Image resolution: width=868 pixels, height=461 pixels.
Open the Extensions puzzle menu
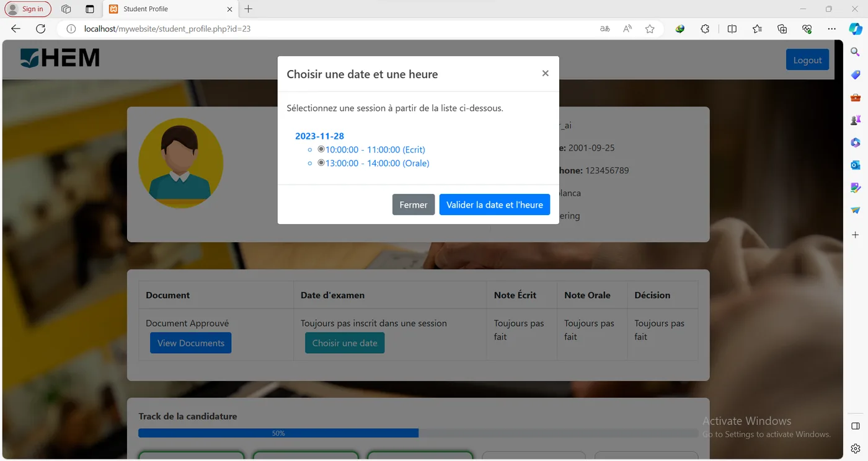705,29
